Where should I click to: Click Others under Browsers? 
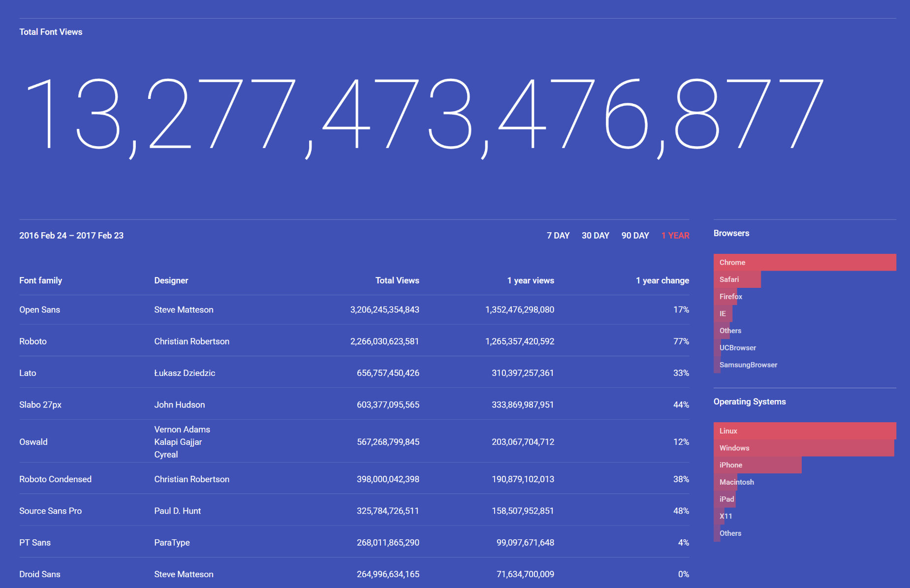[730, 331]
